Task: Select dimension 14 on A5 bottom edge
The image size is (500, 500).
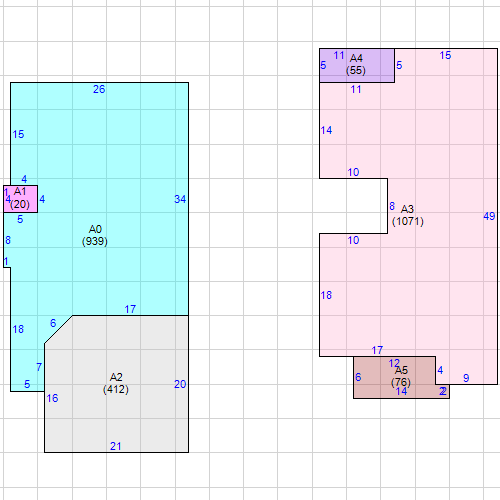Action: 401,391
